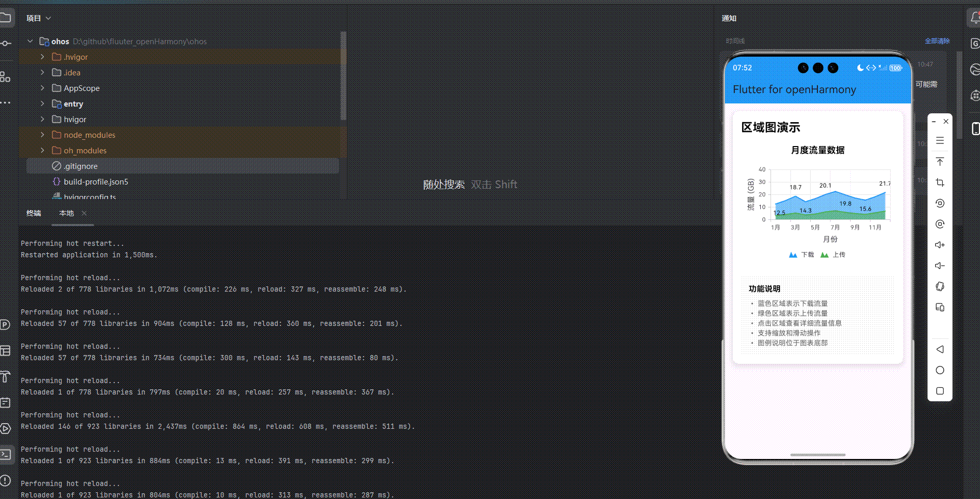
Task: Collapse the ohos root folder
Action: click(30, 41)
